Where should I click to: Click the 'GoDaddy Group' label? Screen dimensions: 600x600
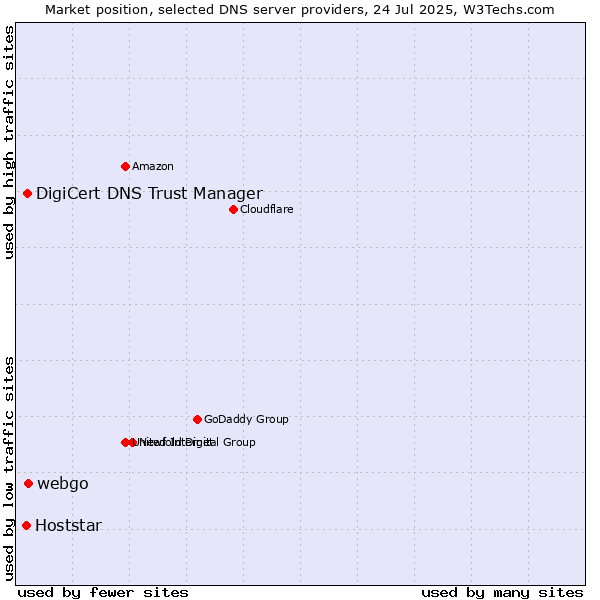pos(246,419)
